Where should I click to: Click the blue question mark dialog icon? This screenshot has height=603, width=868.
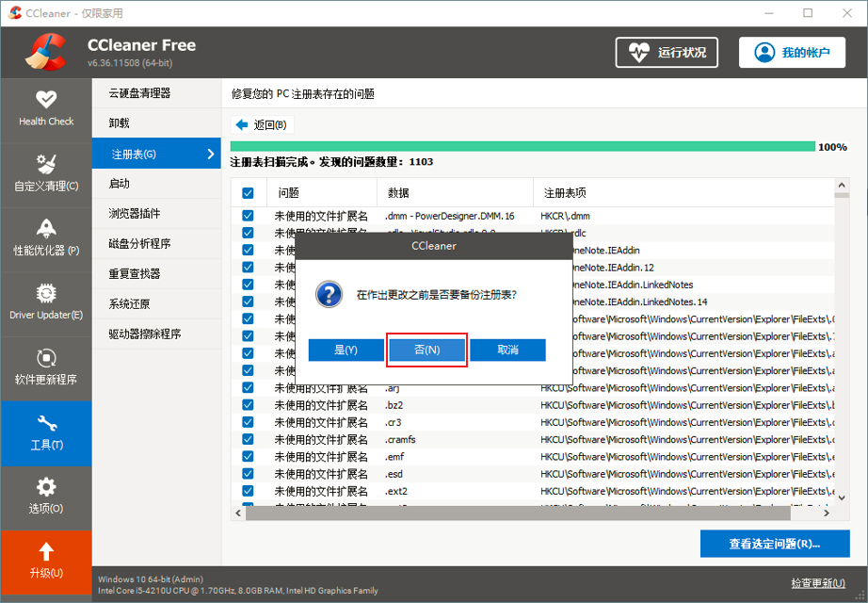329,294
